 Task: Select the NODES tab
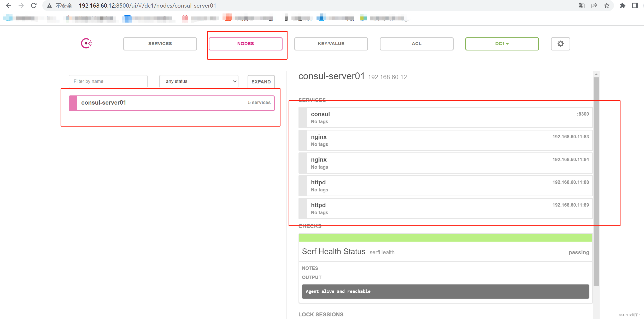(245, 43)
